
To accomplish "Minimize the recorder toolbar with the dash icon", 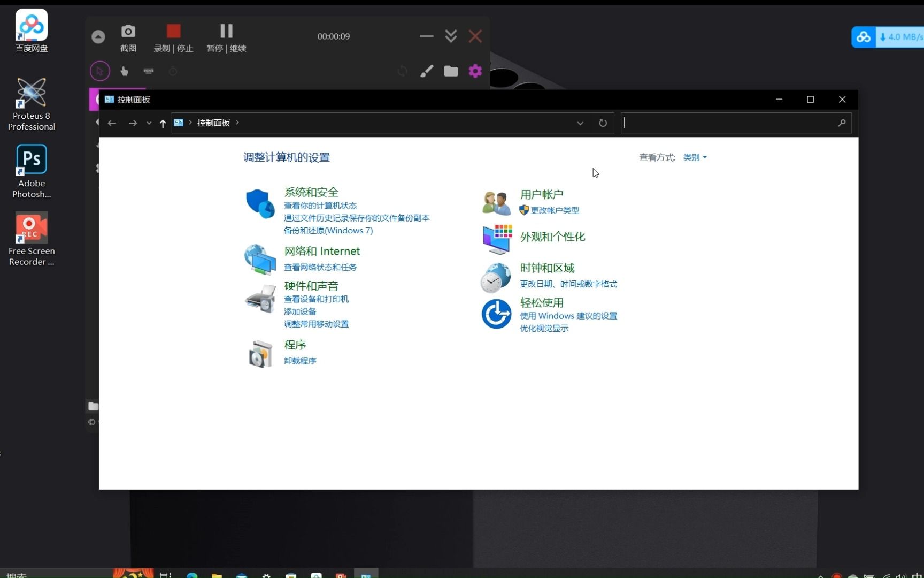I will (x=426, y=36).
